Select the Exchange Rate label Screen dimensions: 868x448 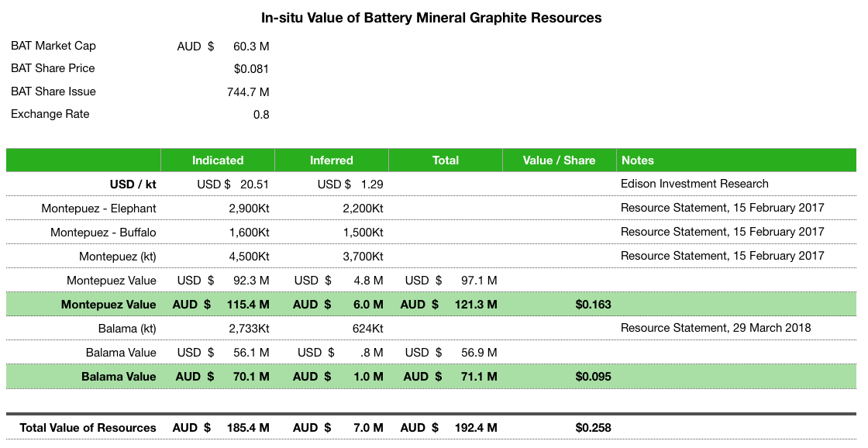pos(50,114)
